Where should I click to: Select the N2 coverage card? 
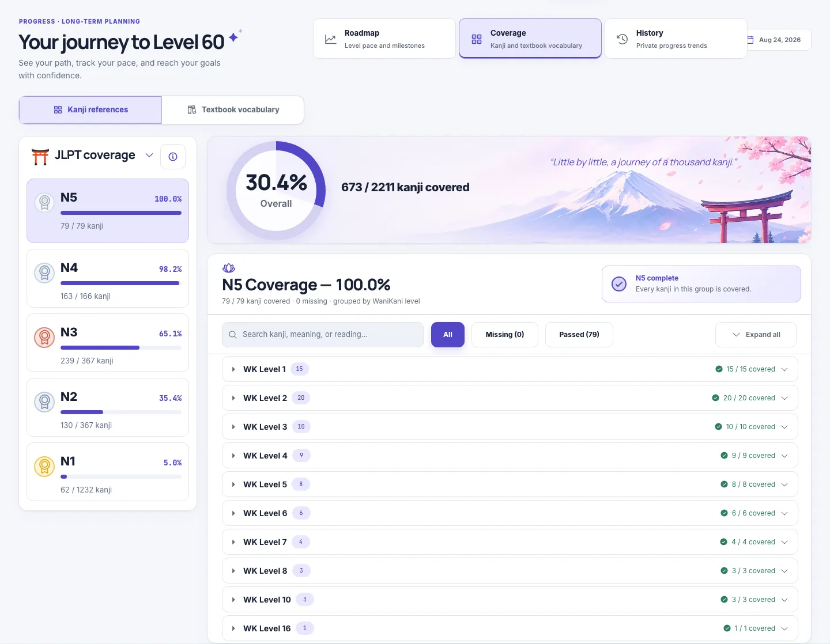[x=108, y=407]
